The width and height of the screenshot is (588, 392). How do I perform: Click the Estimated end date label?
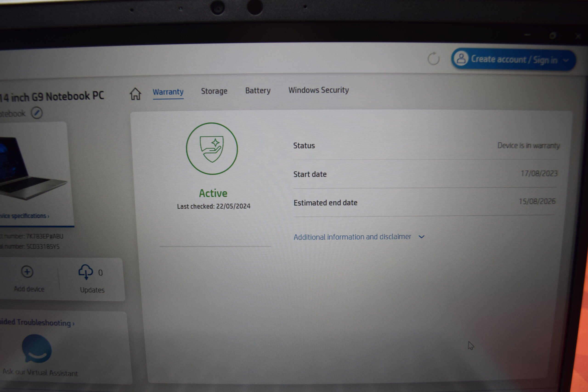point(325,203)
